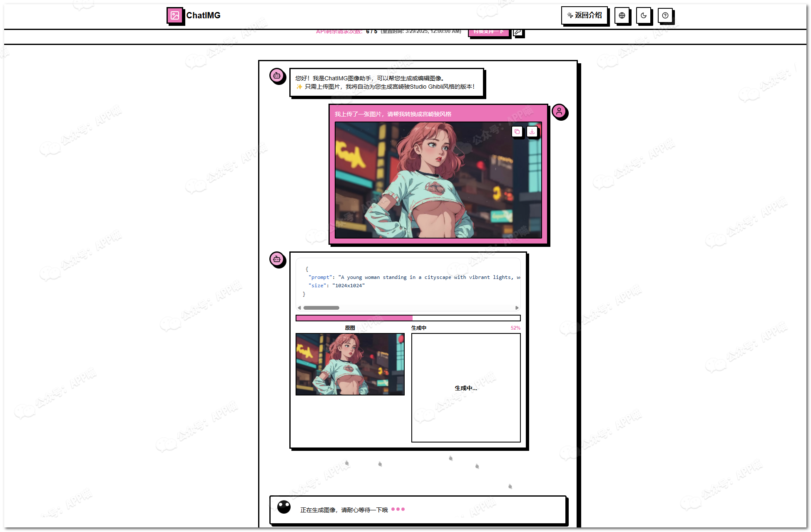This screenshot has height=532, width=811.
Task: Open the language globe menu
Action: (622, 15)
